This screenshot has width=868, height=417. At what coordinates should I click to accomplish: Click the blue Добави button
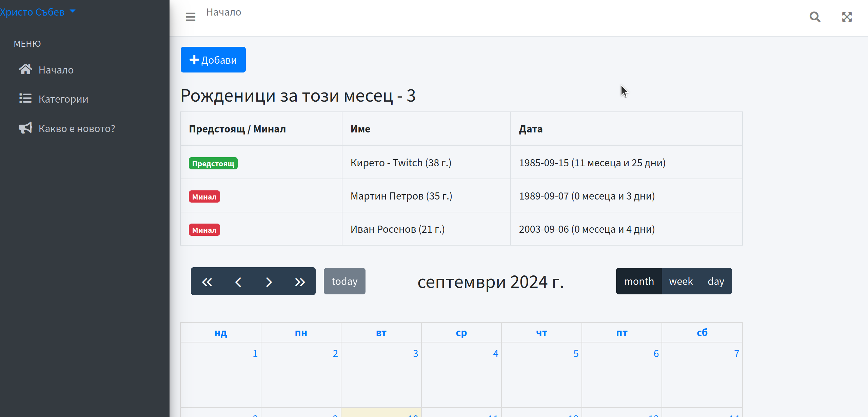click(x=213, y=60)
